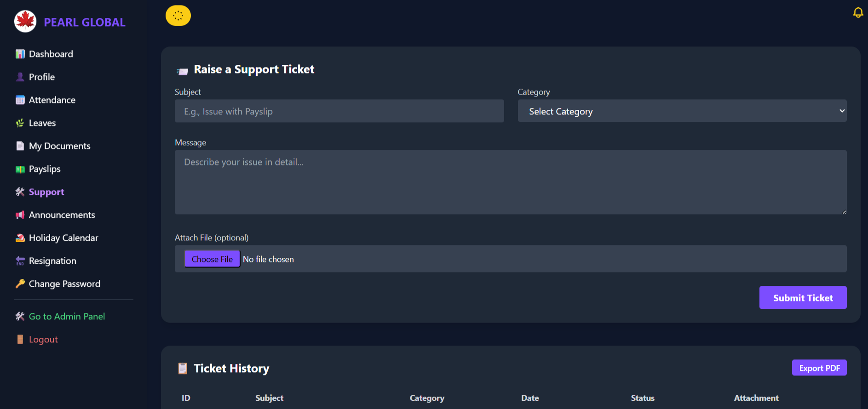Open the Select Category dropdown
The height and width of the screenshot is (409, 868).
coord(682,111)
